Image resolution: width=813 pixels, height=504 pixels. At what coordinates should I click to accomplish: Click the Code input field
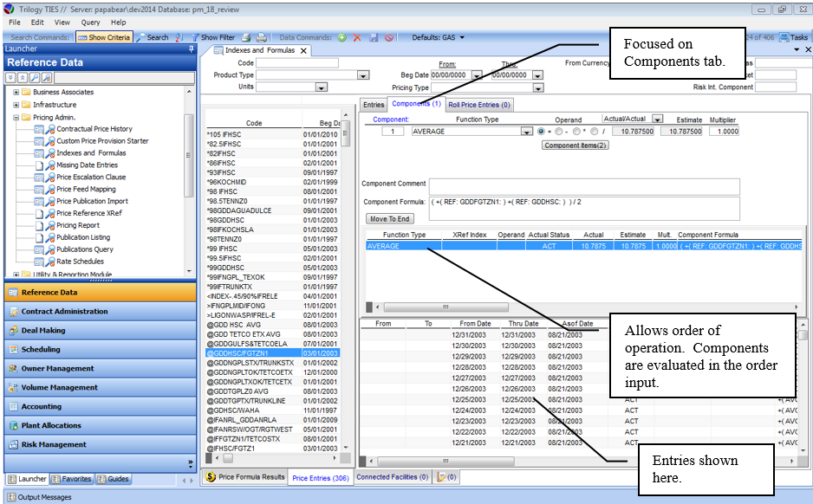pos(297,63)
